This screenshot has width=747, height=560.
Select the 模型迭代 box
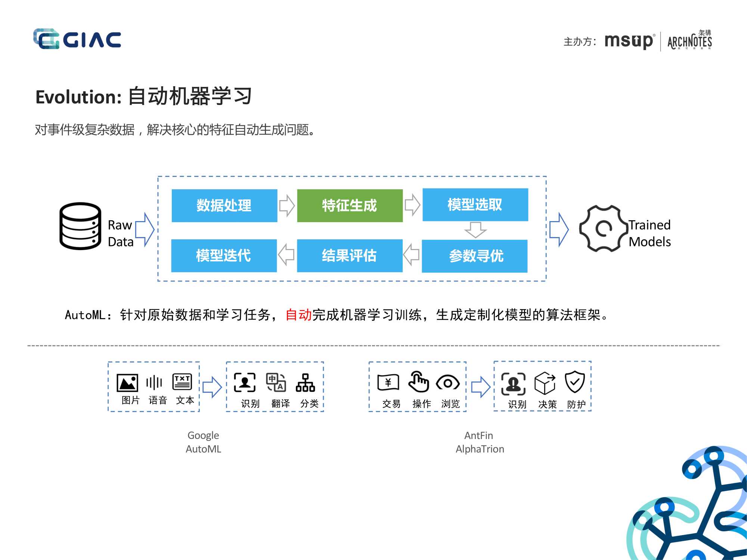pyautogui.click(x=224, y=256)
